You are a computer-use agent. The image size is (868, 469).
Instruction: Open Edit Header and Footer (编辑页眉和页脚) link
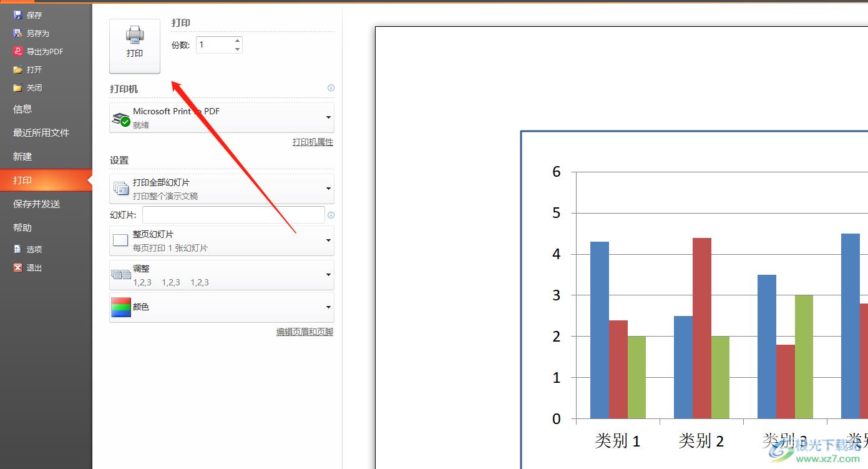pyautogui.click(x=305, y=332)
